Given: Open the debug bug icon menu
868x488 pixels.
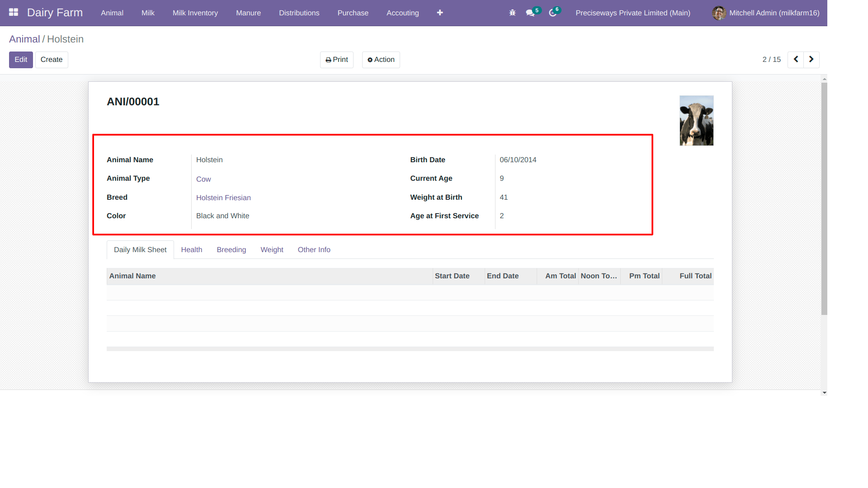Looking at the screenshot, I should (x=512, y=13).
